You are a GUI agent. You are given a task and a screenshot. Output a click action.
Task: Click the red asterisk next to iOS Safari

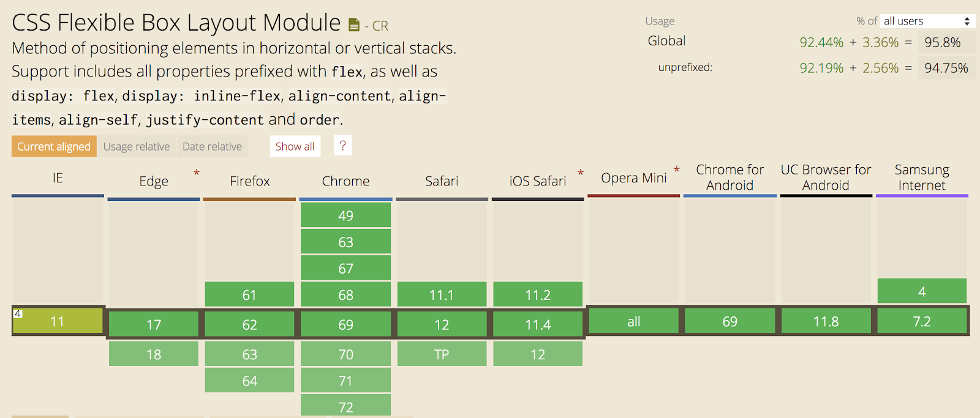pyautogui.click(x=580, y=173)
